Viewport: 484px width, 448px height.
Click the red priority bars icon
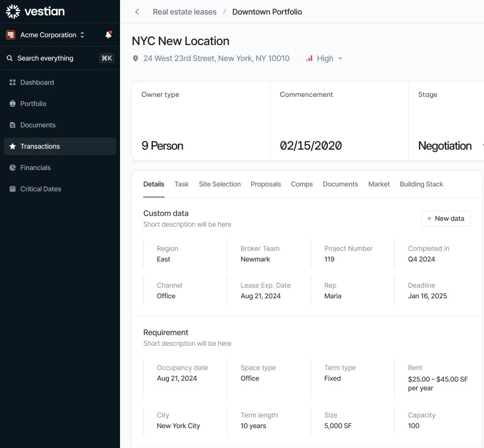click(309, 58)
